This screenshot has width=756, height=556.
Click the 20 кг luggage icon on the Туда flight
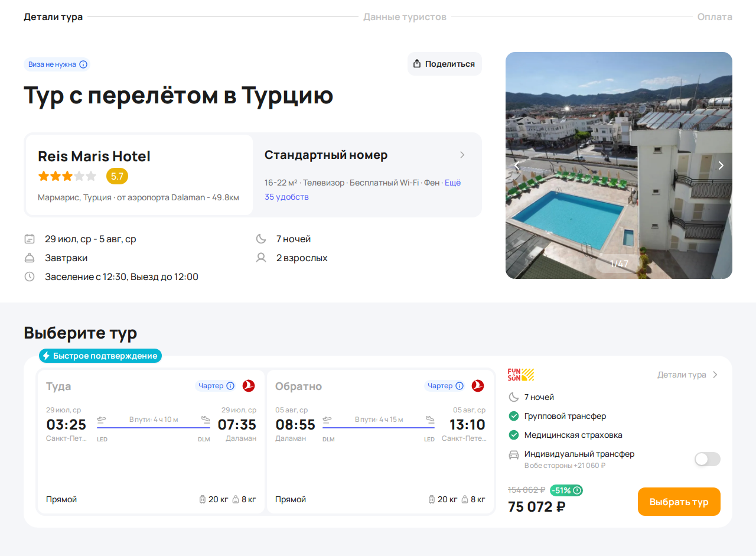tap(203, 499)
